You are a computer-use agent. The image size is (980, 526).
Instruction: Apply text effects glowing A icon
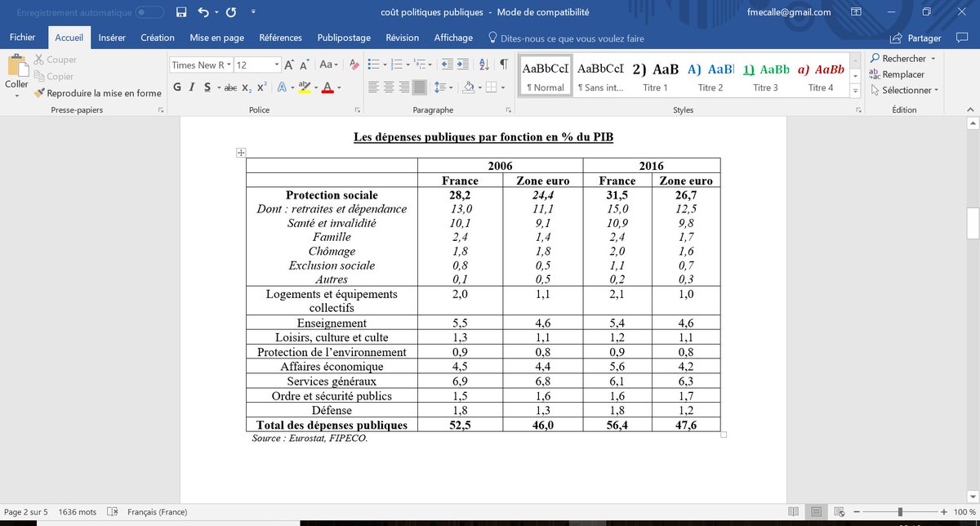(282, 87)
